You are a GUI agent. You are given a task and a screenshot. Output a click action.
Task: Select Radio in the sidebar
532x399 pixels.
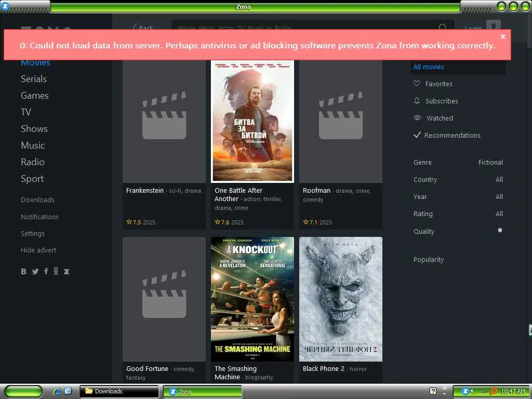33,162
